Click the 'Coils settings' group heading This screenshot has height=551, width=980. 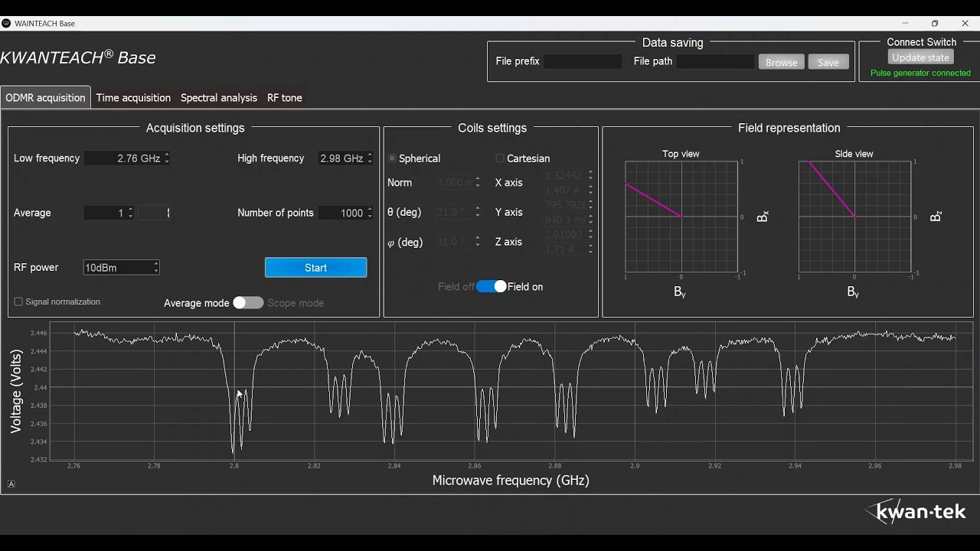pos(492,128)
